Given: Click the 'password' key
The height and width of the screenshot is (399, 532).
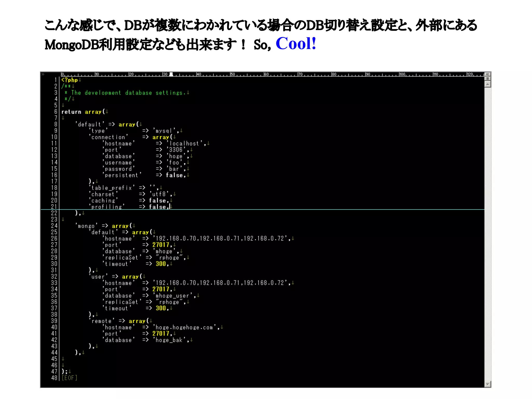Looking at the screenshot, I should [119, 169].
